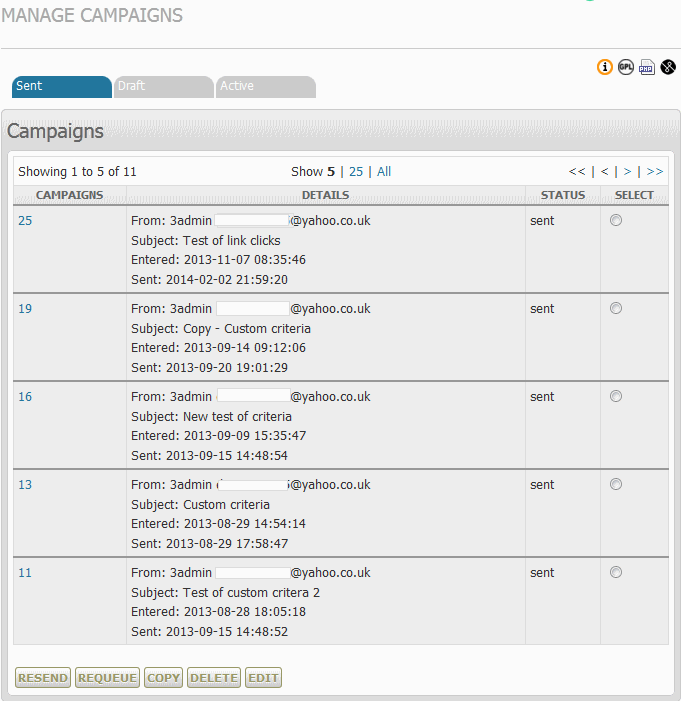This screenshot has height=701, width=681.
Task: Click 'Sent: 2013-09-15 14:48:52' text
Action: [x=209, y=632]
